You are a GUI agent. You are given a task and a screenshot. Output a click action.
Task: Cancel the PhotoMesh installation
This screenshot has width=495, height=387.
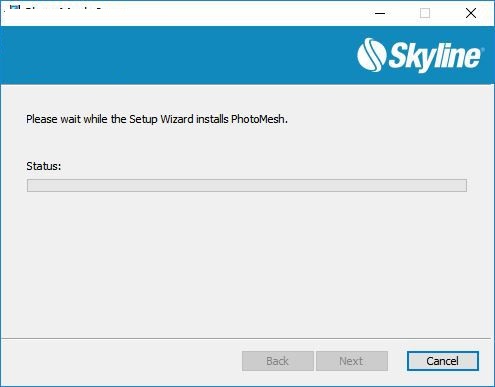tap(443, 361)
